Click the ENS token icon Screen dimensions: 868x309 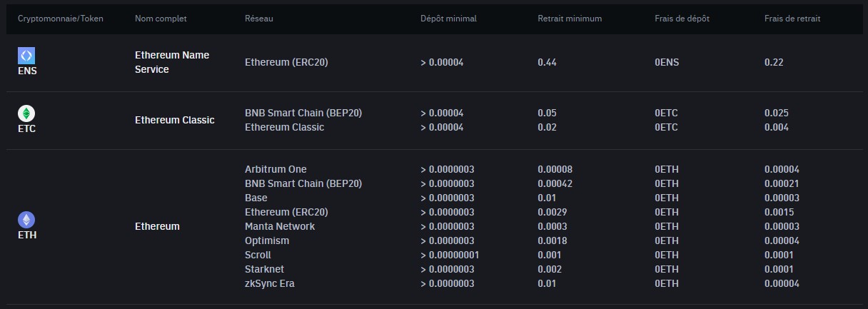pyautogui.click(x=26, y=56)
